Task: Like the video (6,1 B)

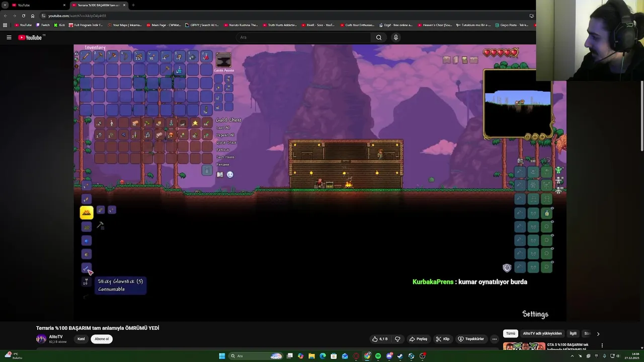Action: point(380,339)
